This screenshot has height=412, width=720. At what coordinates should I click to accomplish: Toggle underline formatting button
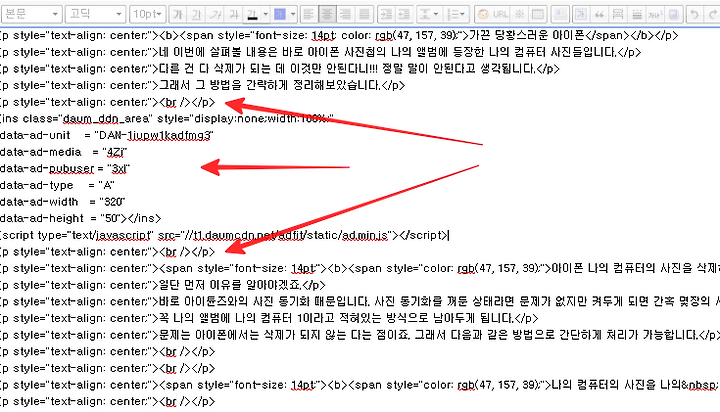196,14
